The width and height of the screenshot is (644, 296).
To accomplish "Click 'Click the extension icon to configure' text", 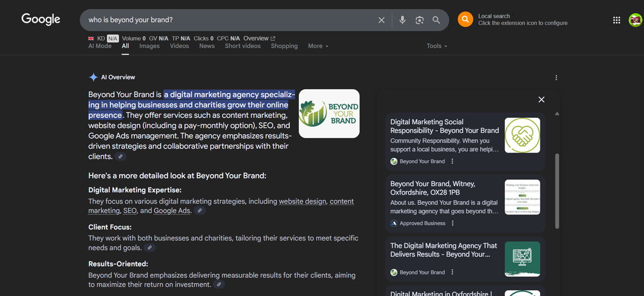I will click(x=523, y=23).
